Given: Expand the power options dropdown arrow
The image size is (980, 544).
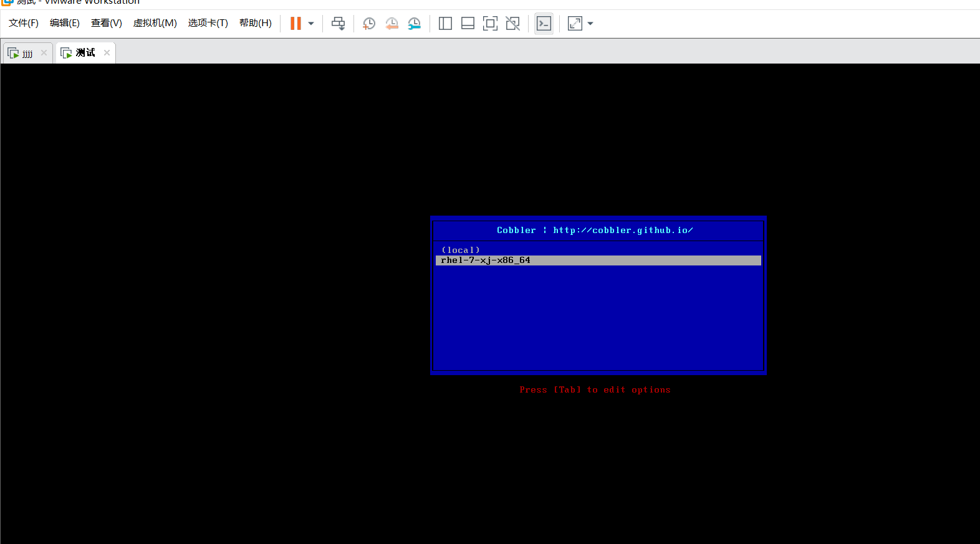Looking at the screenshot, I should tap(311, 24).
